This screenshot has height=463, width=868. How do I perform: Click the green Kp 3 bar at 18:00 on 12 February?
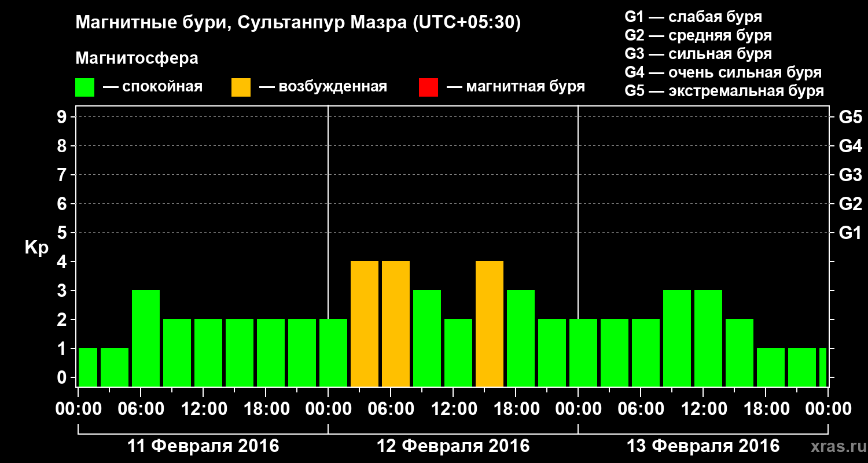[521, 338]
